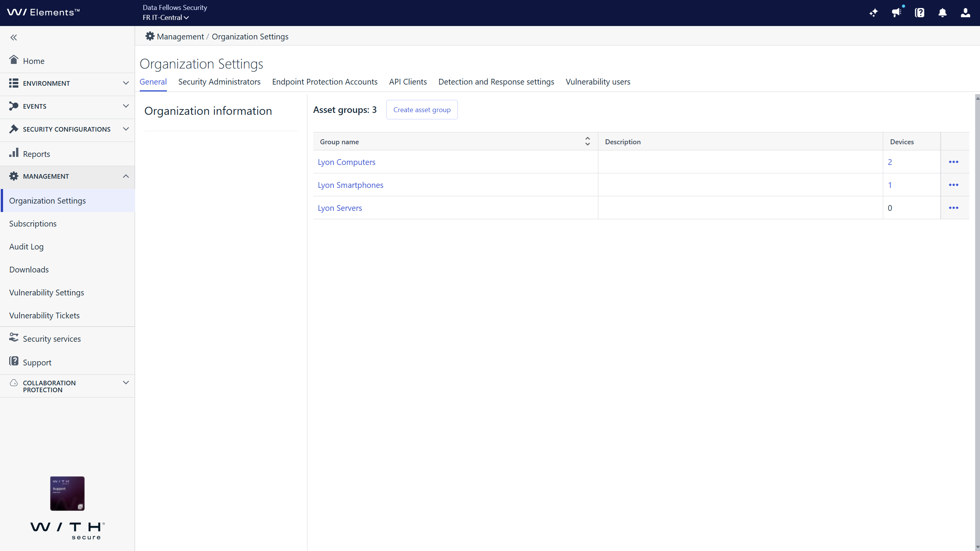Open actions menu for Lyon Smartphones

coord(954,185)
